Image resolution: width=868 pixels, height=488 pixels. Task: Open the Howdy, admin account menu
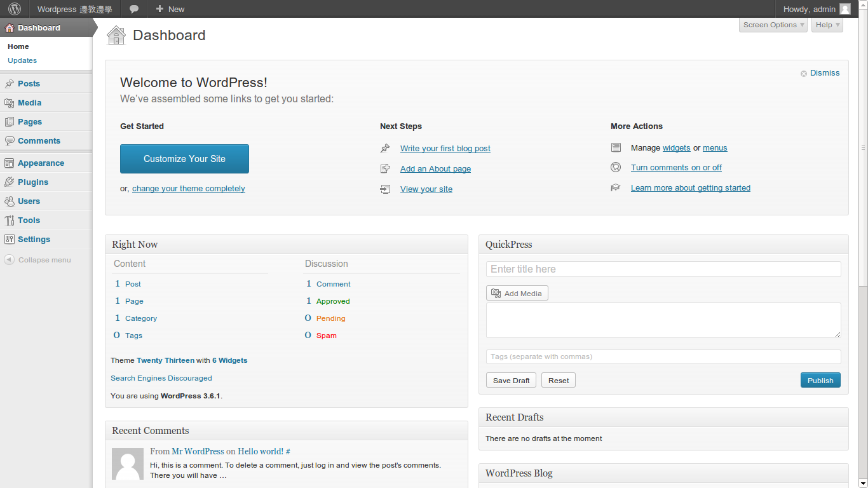(817, 9)
